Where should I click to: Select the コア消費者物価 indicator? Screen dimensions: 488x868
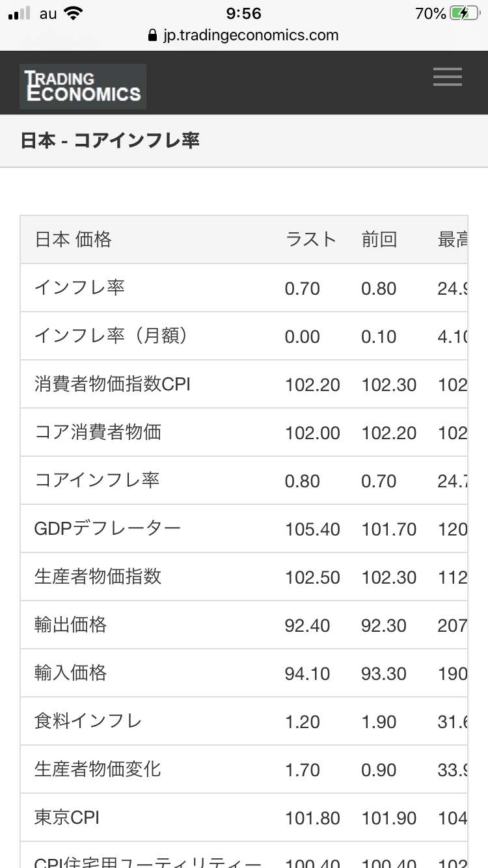tap(98, 432)
